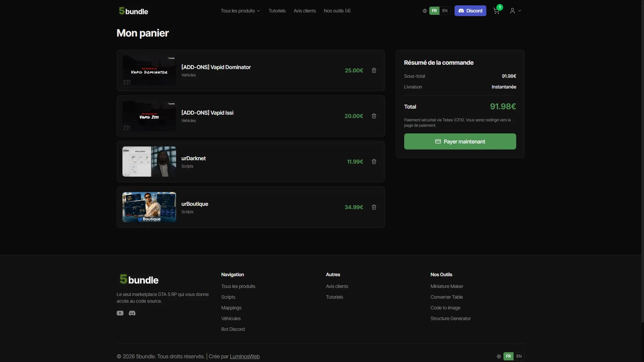
Task: Switch header language to EN
Action: [445, 11]
